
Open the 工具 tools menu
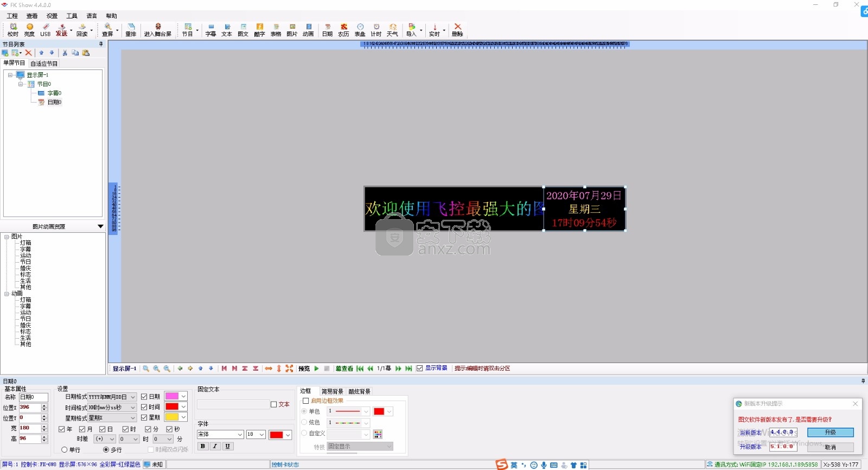coord(72,16)
